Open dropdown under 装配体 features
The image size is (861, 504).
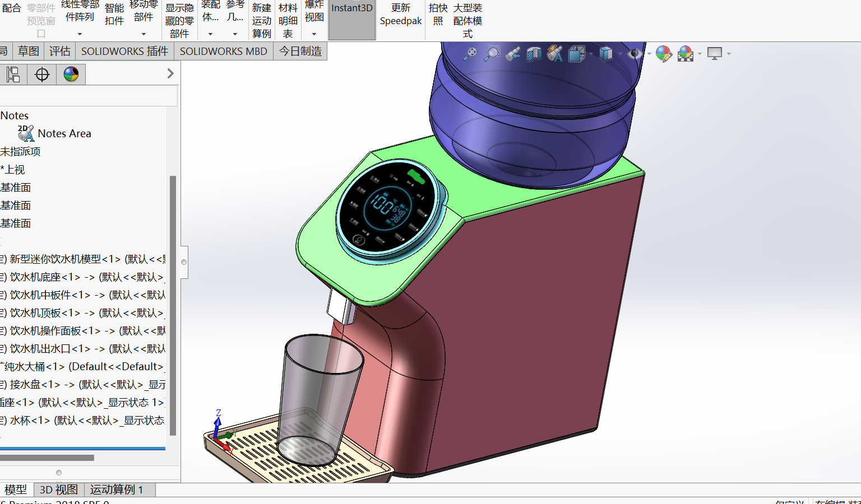tap(210, 34)
